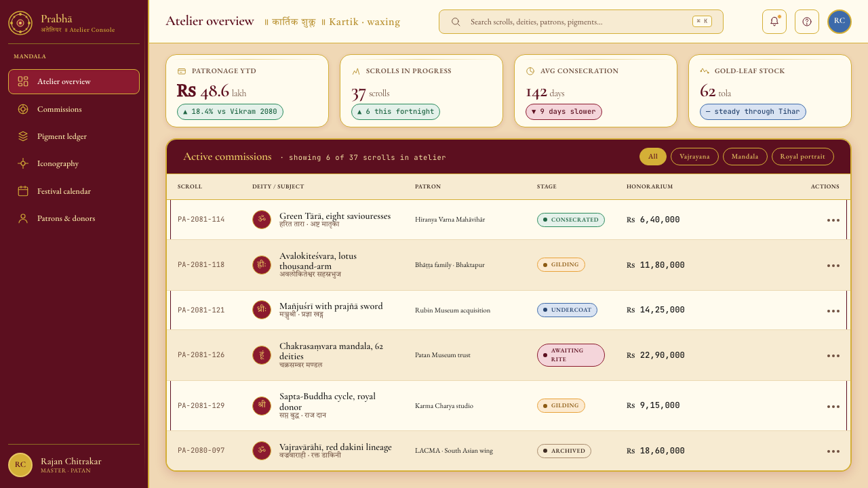Click the RC avatar beside Rajan Chitrakar
This screenshot has height=488, width=868.
(20, 465)
